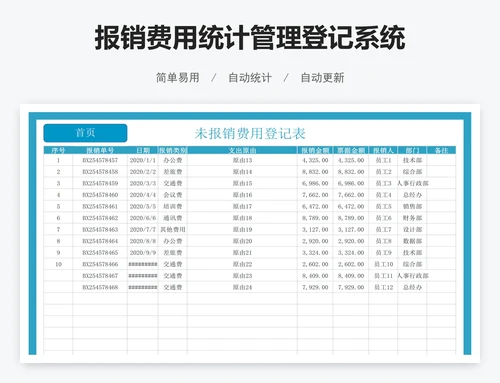Click the 原由21 cell
The height and width of the screenshot is (383, 500).
click(242, 253)
